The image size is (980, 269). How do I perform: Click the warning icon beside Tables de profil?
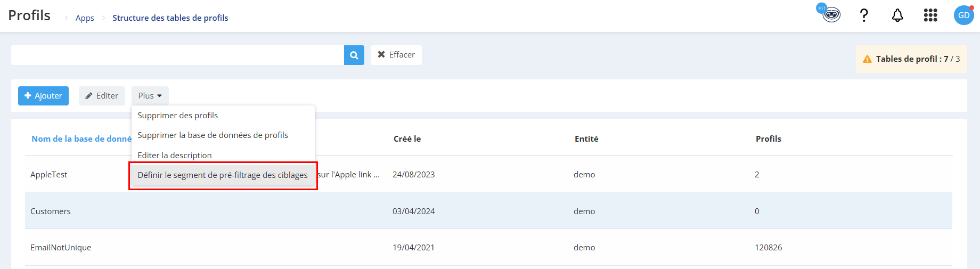(x=868, y=59)
